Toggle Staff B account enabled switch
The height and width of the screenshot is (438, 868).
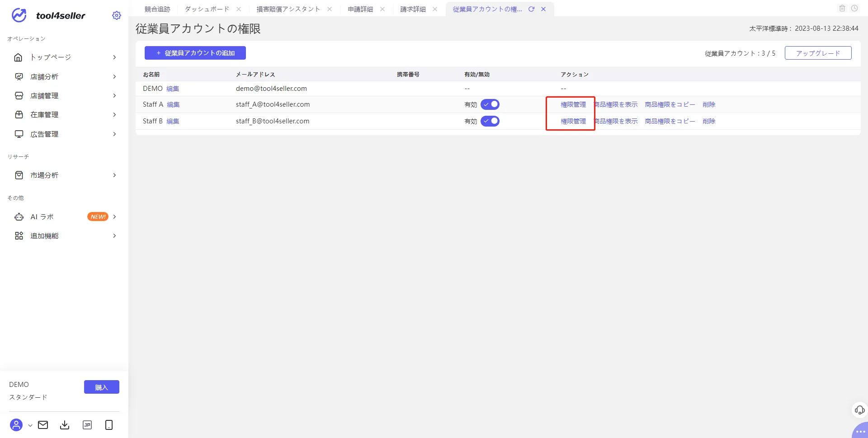pos(490,121)
